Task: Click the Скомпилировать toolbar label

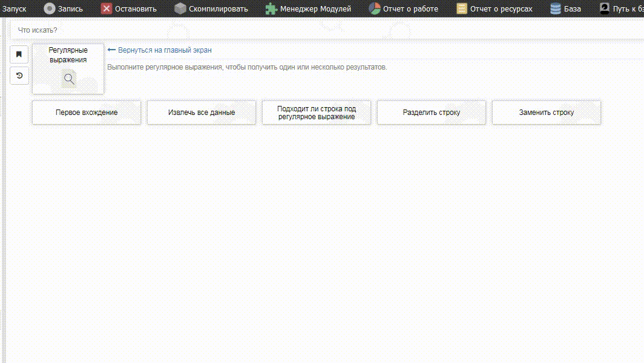Action: point(218,8)
